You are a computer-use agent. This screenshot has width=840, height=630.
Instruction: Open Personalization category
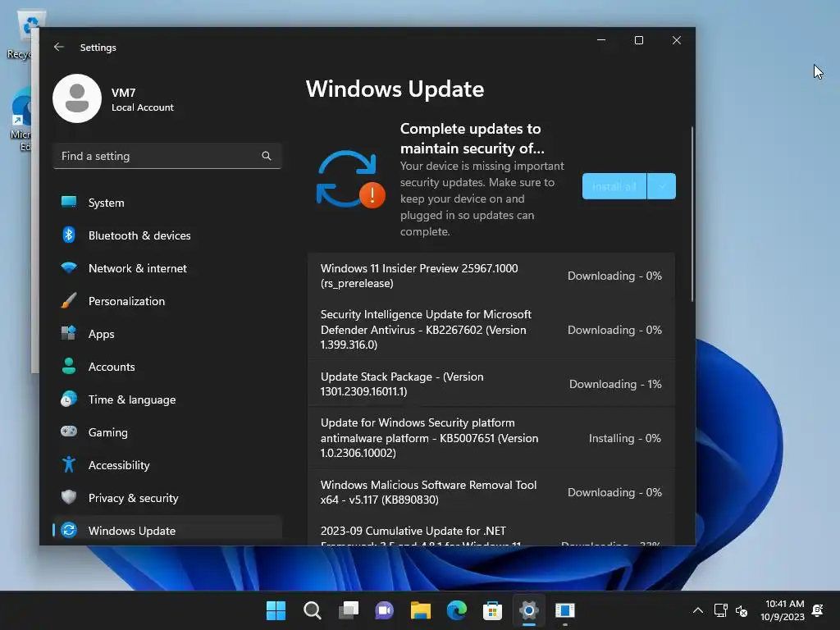coord(167,300)
